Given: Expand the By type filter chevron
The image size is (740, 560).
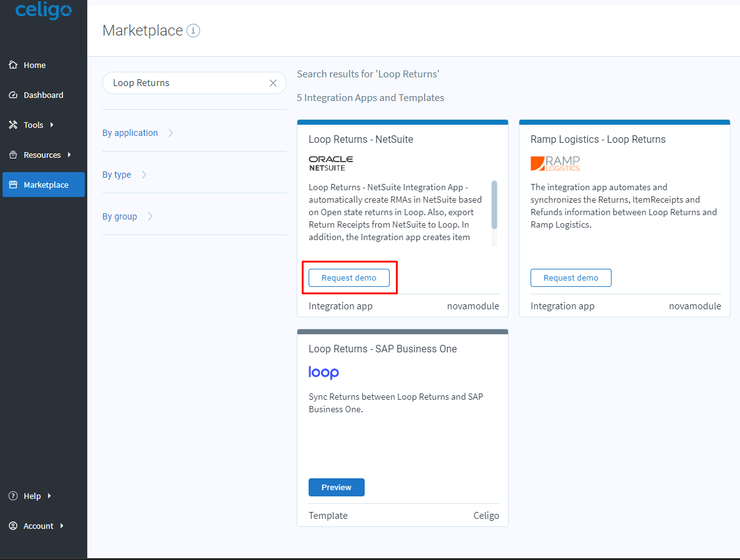Looking at the screenshot, I should click(144, 175).
